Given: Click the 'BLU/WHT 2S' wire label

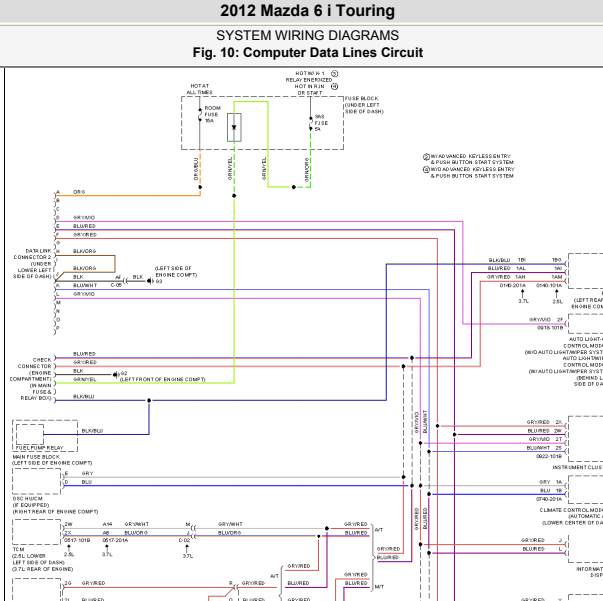Looking at the screenshot, I should click(x=545, y=448).
